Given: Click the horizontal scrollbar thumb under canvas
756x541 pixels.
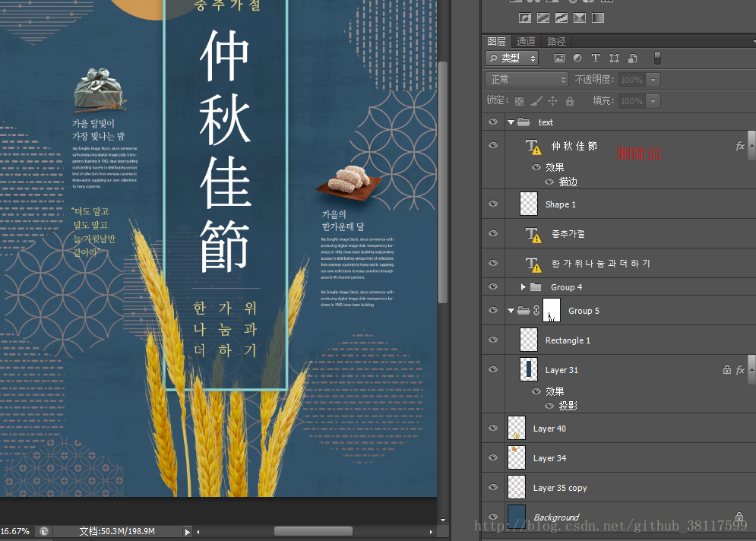Looking at the screenshot, I should pyautogui.click(x=313, y=531).
